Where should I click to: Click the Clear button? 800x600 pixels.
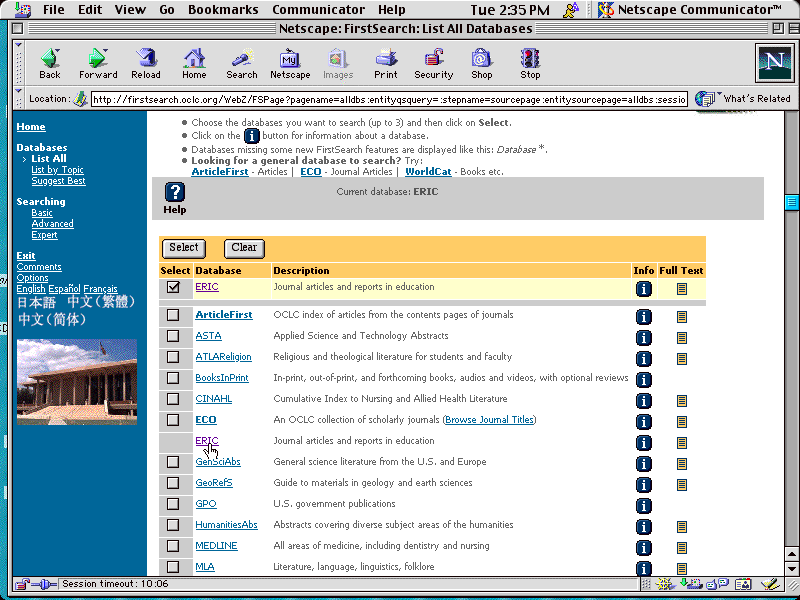244,248
